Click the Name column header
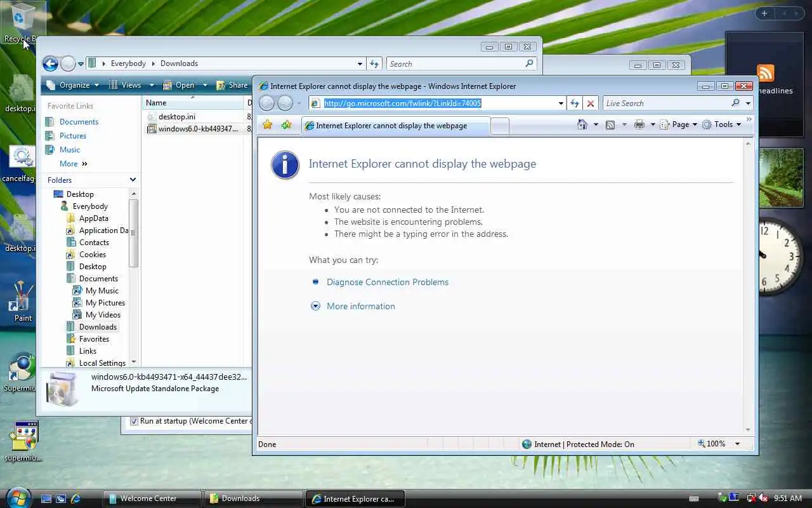 tap(193, 103)
